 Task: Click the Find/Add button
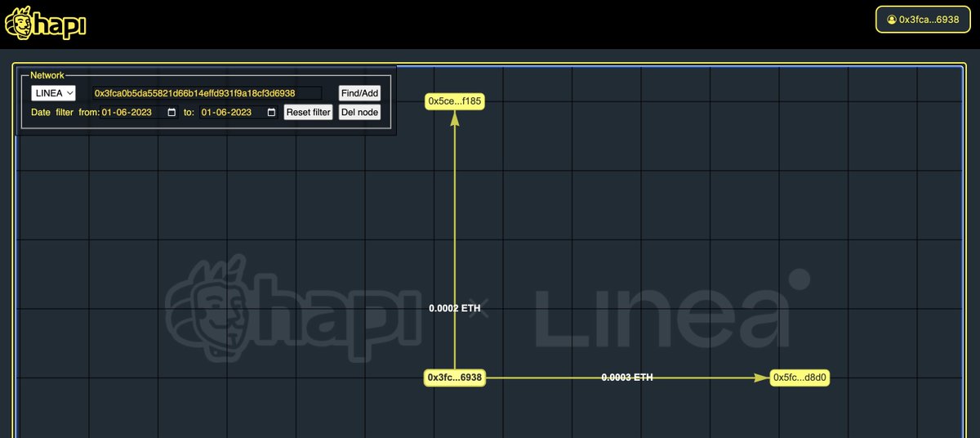pyautogui.click(x=359, y=93)
